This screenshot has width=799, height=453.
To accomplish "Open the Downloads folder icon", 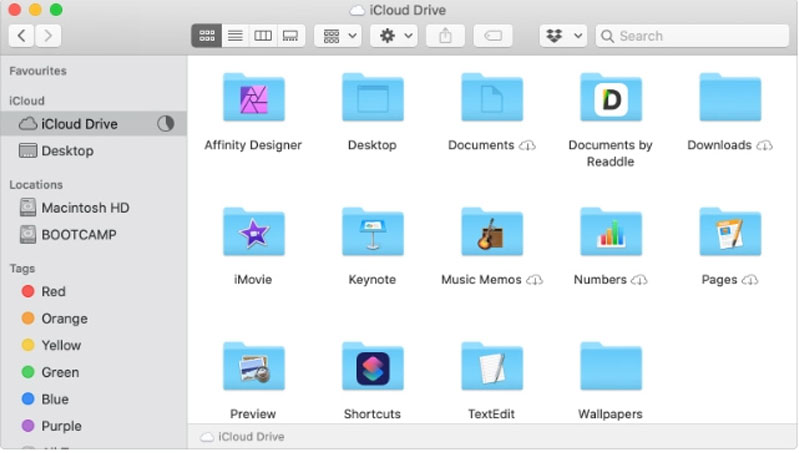I will point(730,98).
